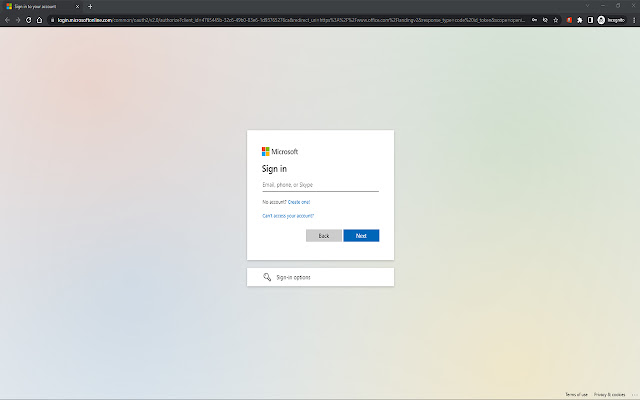
Task: Follow the 'Create one!' link
Action: 299,202
